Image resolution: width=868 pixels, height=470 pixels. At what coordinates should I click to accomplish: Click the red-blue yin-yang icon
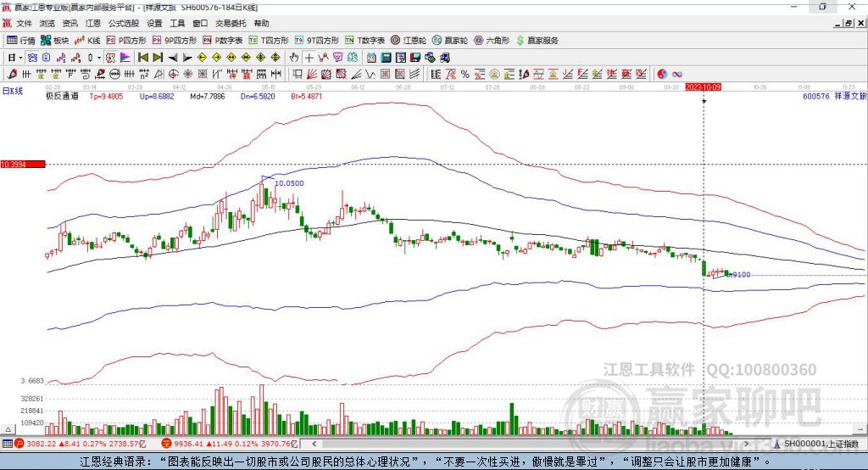[662, 75]
